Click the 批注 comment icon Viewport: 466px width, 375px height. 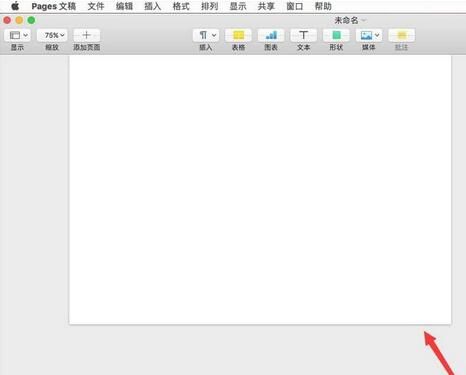pyautogui.click(x=401, y=35)
